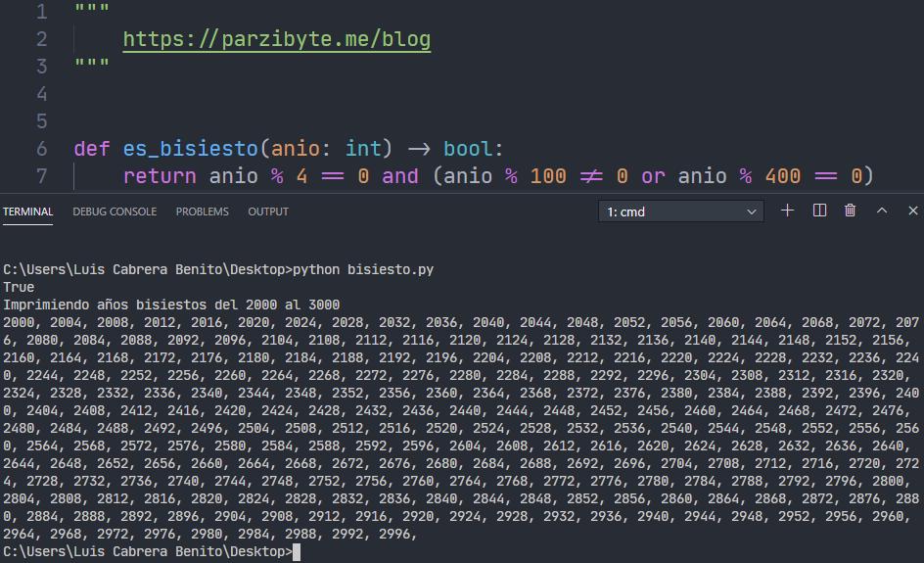Open the PROBLEMS tab
This screenshot has width=924, height=563.
[x=202, y=211]
